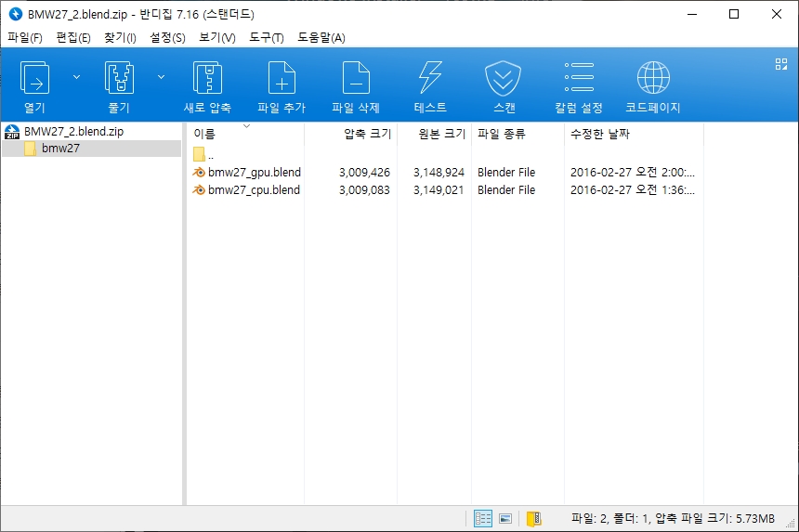Select BMW27_2.blend.zip root in tree

coord(74,131)
